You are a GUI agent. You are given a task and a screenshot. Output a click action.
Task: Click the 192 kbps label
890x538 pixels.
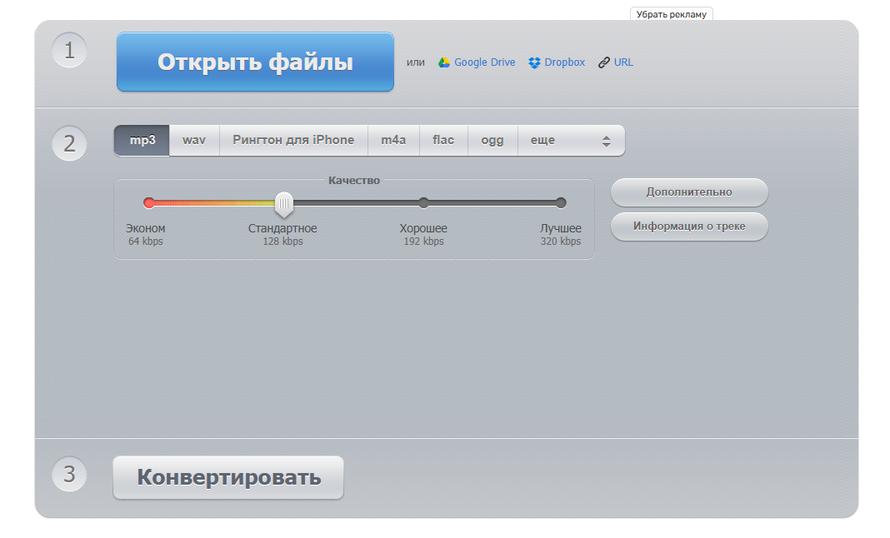pos(423,241)
